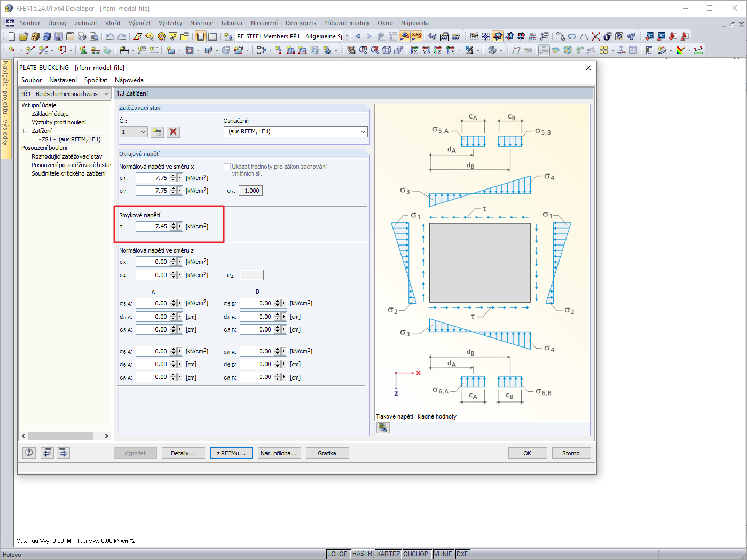Click the Redo arrow icon

point(122,36)
